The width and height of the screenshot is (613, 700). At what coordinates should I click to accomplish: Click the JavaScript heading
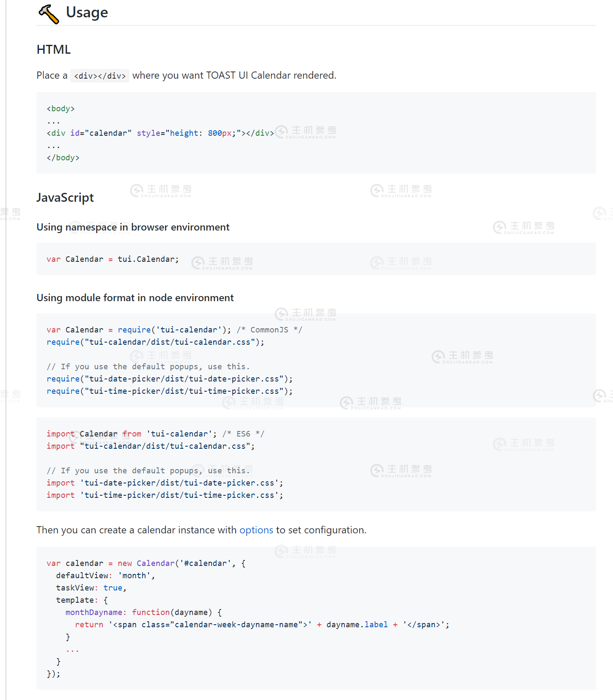click(x=65, y=198)
